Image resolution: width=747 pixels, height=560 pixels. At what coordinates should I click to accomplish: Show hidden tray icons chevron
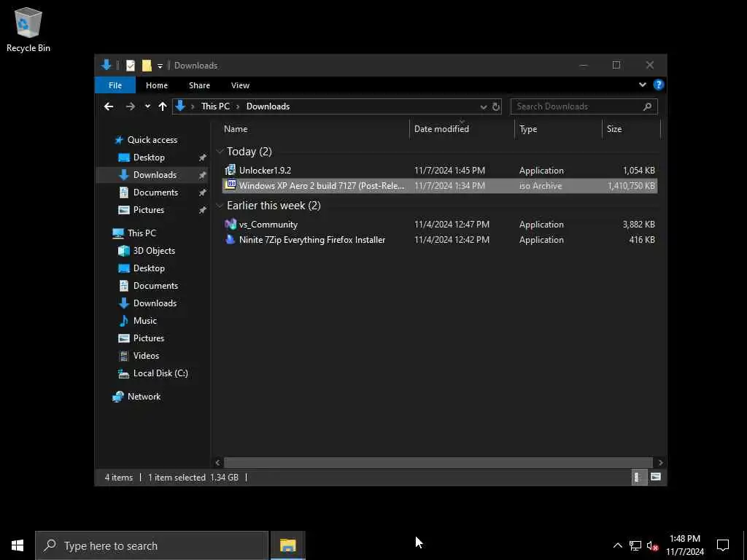click(x=617, y=545)
